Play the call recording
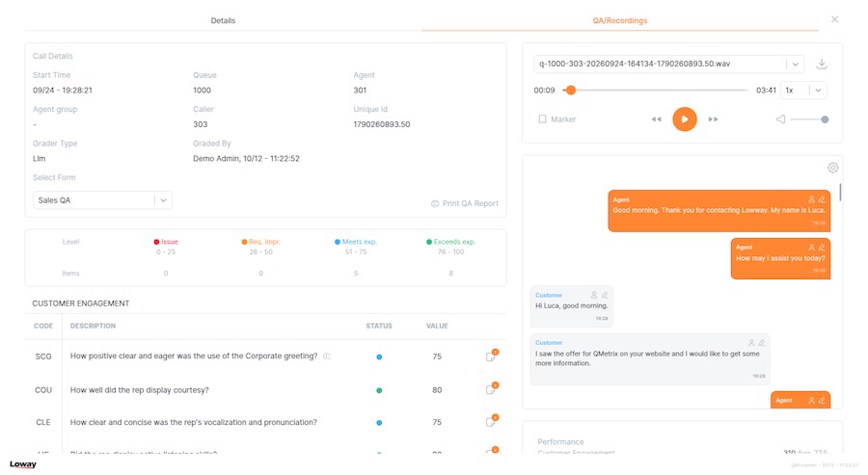The width and height of the screenshot is (868, 475). (684, 119)
